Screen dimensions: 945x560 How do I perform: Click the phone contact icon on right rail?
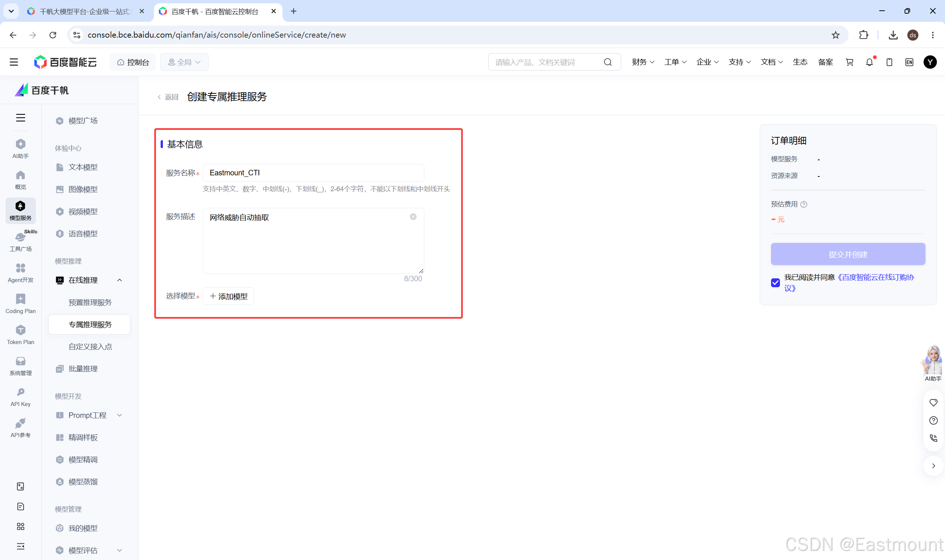[934, 438]
